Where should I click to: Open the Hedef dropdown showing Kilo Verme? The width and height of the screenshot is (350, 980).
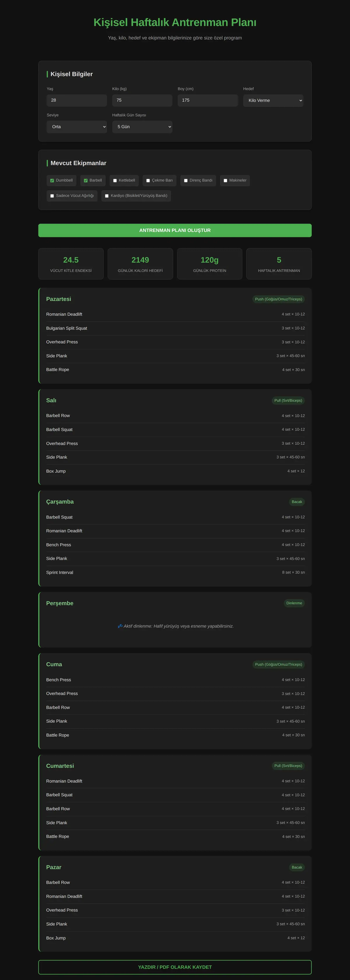click(273, 100)
